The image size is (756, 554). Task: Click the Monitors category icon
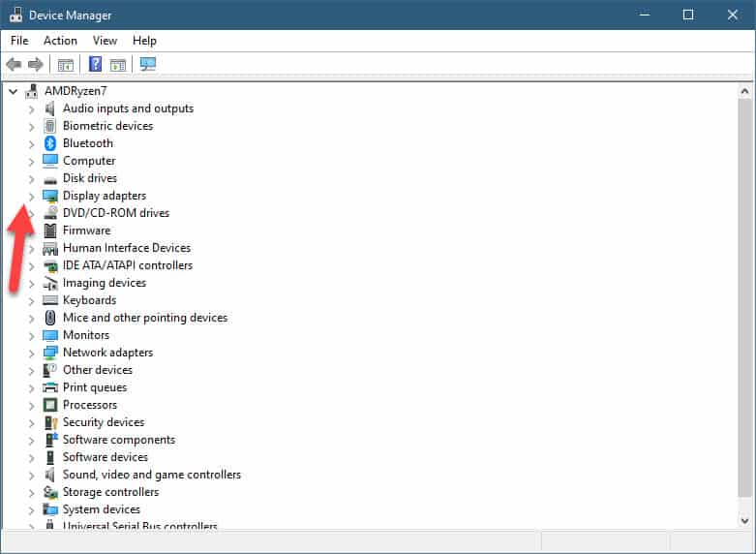(50, 335)
